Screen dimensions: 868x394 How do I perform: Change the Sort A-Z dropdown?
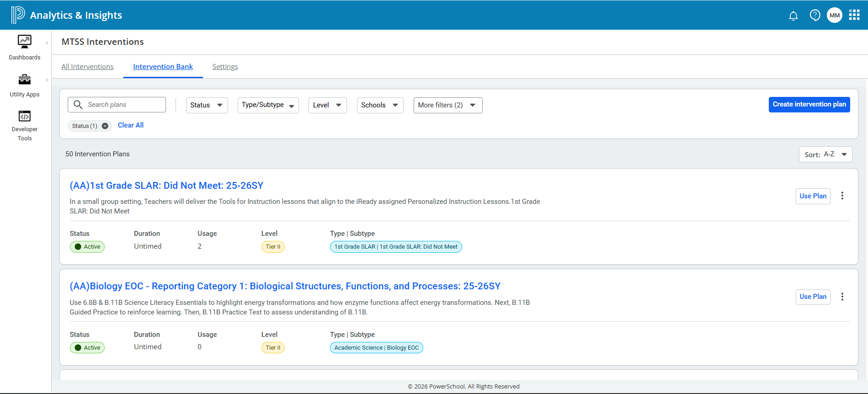[825, 154]
